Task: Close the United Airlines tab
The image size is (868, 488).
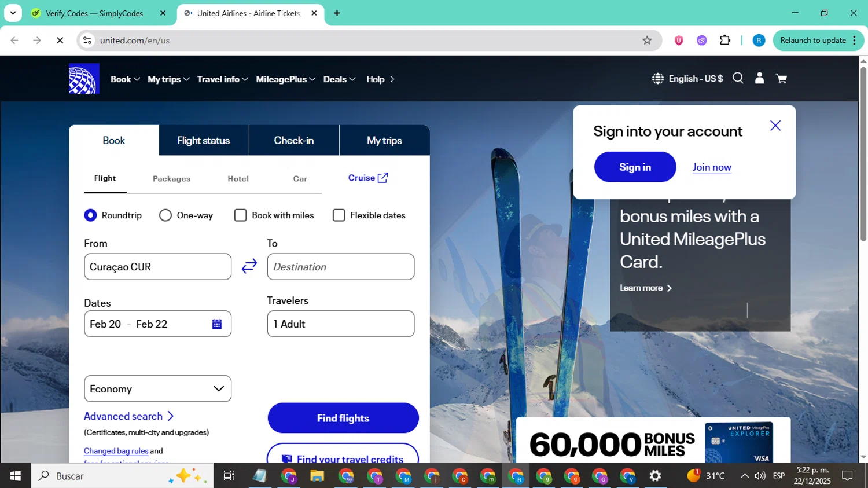Action: coord(314,13)
